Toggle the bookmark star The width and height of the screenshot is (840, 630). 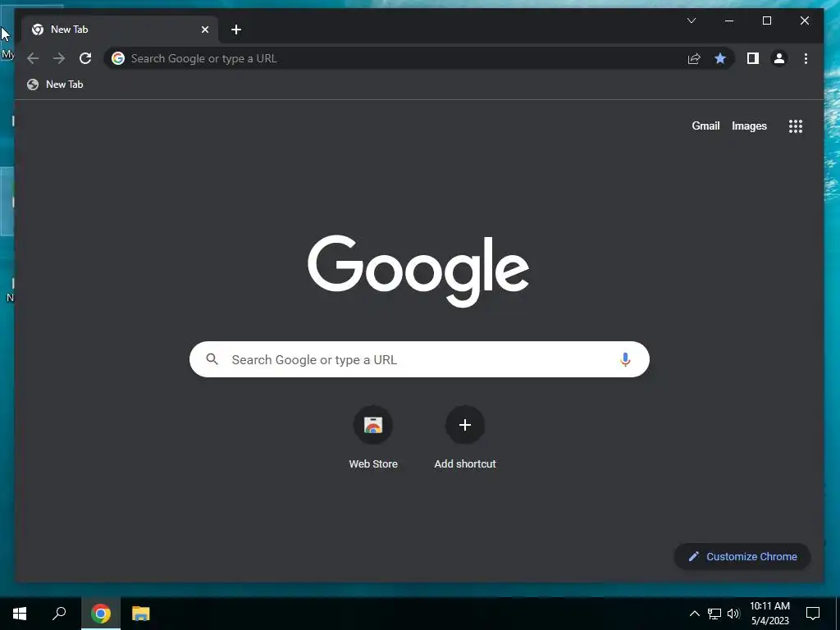[x=720, y=58]
